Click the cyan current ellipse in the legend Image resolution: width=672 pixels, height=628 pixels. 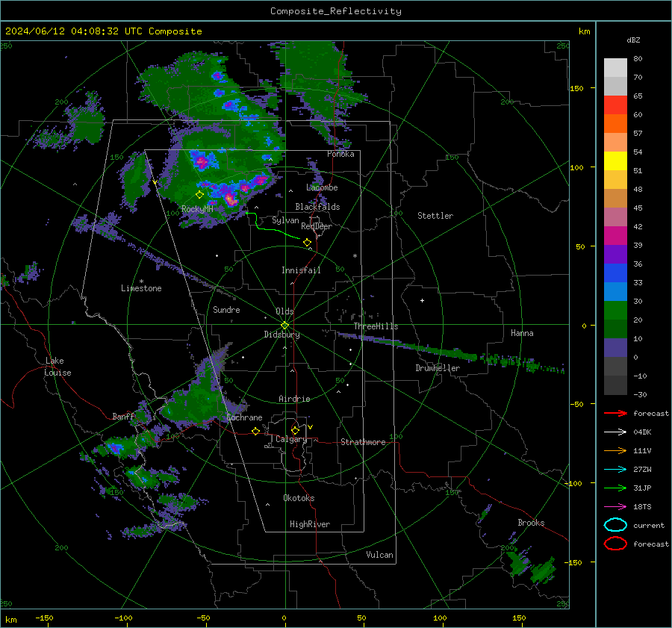[x=615, y=525]
